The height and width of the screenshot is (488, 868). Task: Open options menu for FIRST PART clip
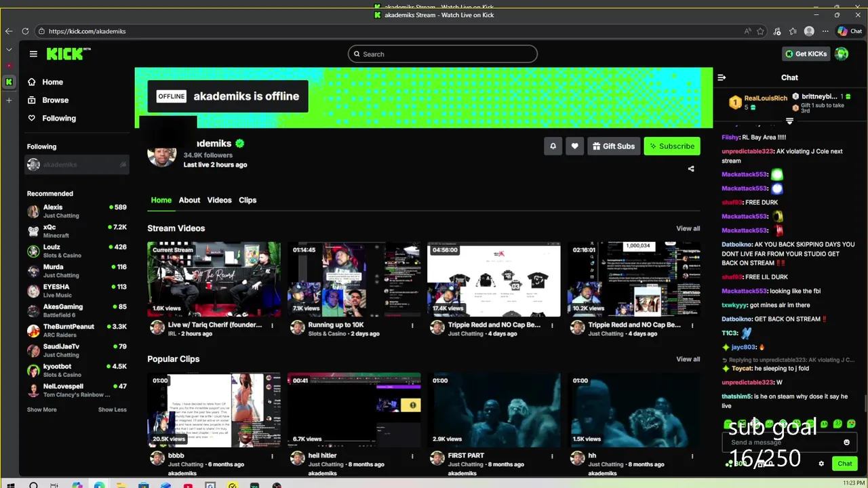click(x=552, y=456)
